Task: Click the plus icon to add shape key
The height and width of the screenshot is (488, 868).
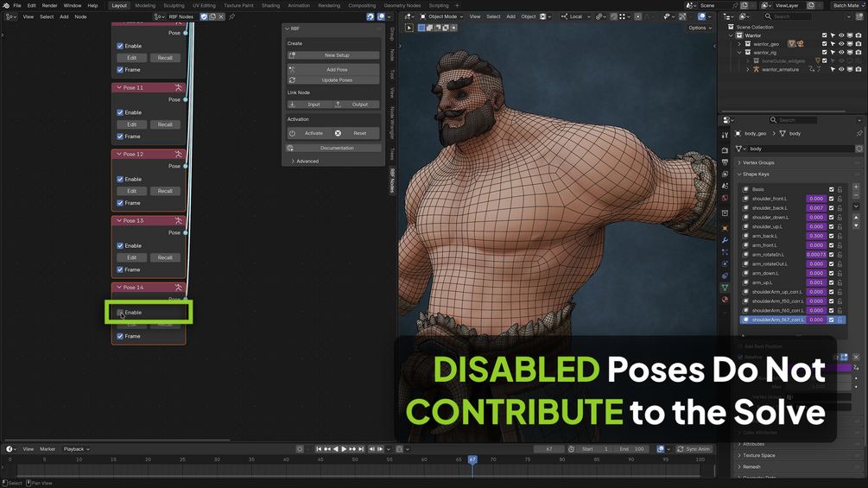Action: click(x=856, y=187)
